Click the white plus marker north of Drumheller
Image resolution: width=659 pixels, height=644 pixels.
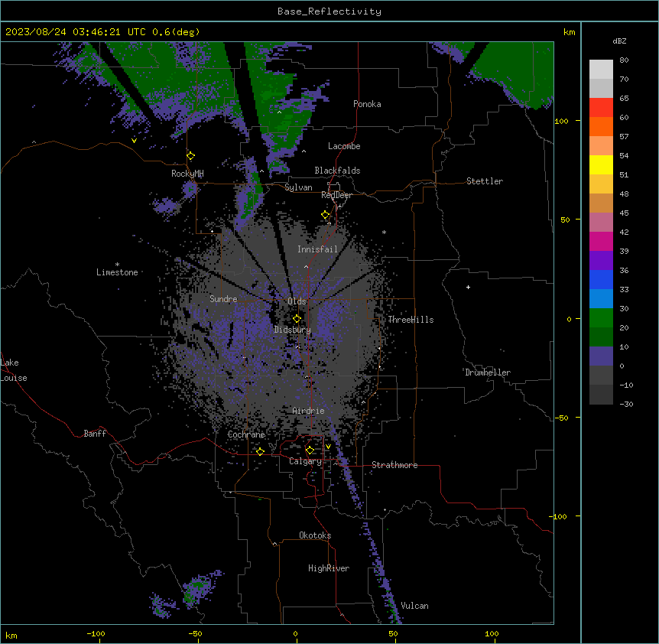click(468, 287)
